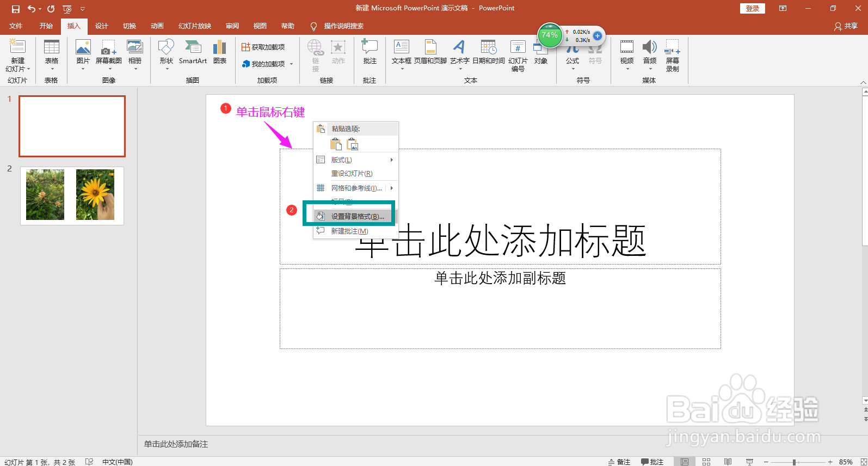Switch to the Review (审阅) tab
The image size is (868, 466).
pyautogui.click(x=232, y=26)
